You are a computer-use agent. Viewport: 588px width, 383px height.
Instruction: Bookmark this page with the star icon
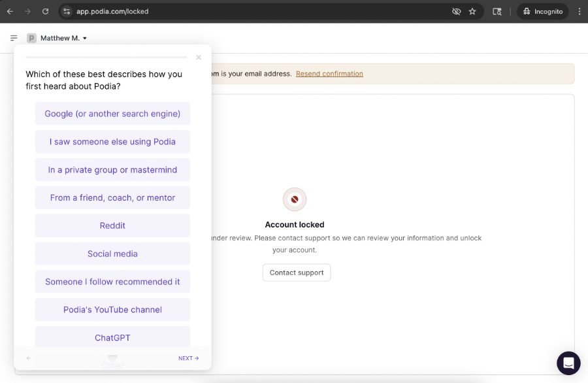click(x=472, y=11)
